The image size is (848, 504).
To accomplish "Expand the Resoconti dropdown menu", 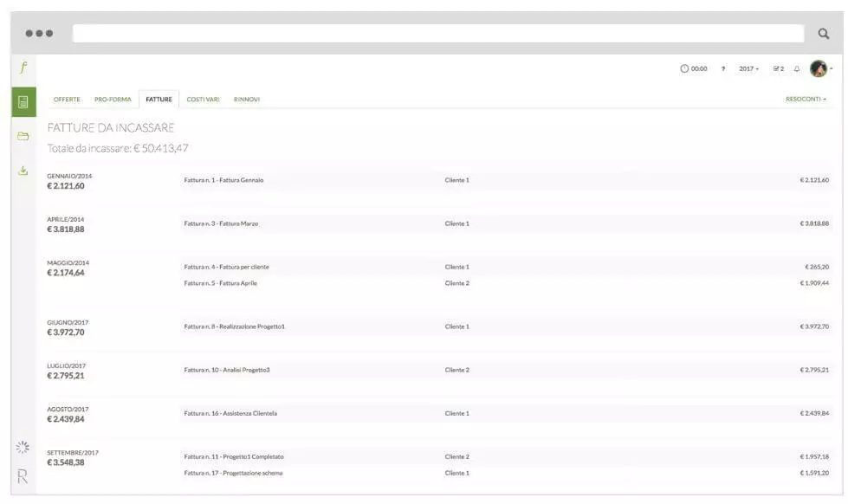I will coord(806,99).
